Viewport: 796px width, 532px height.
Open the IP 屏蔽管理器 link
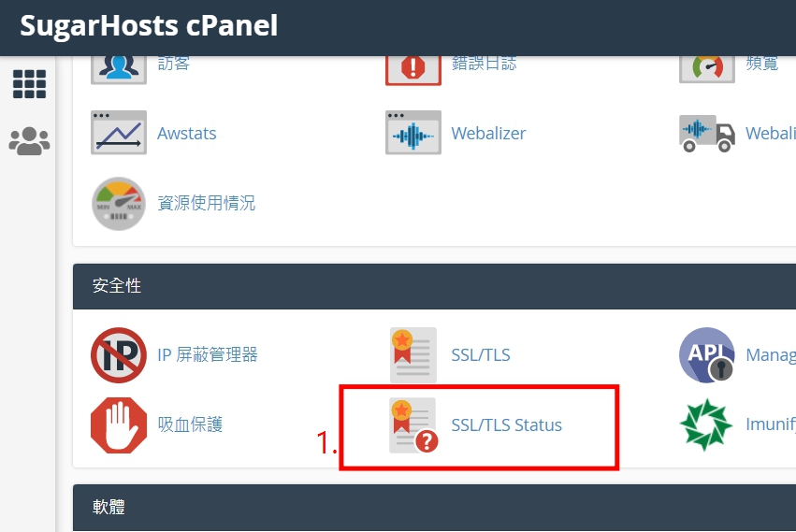[x=208, y=354]
